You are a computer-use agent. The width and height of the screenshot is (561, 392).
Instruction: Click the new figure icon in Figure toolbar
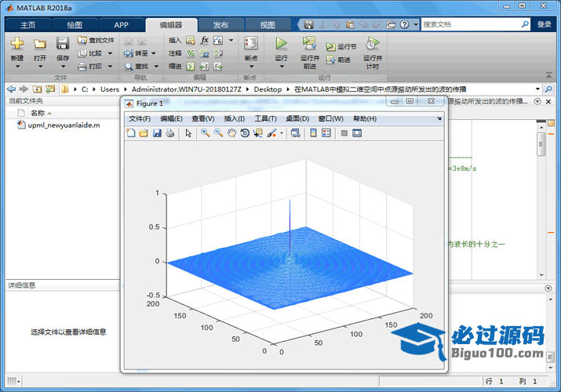coord(131,133)
